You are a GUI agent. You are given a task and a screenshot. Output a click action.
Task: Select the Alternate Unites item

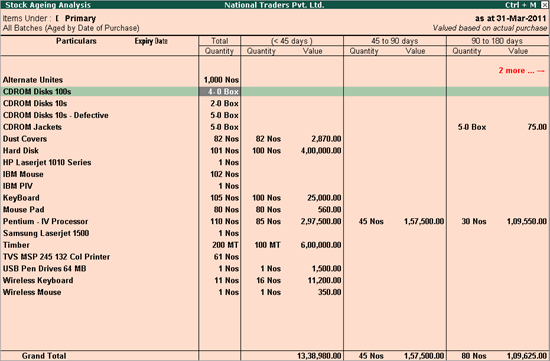tap(33, 80)
